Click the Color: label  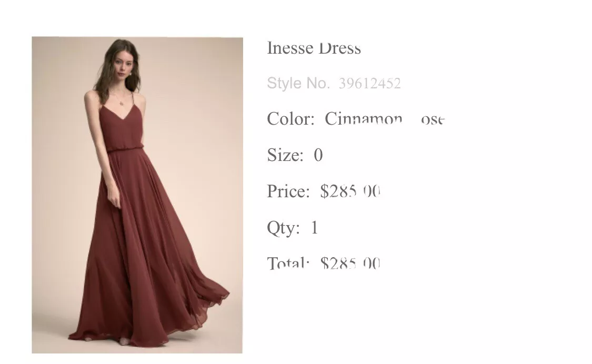click(x=290, y=119)
